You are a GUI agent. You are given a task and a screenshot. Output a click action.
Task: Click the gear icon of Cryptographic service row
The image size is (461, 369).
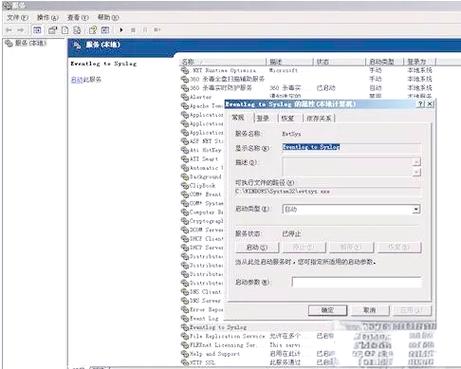pos(185,221)
